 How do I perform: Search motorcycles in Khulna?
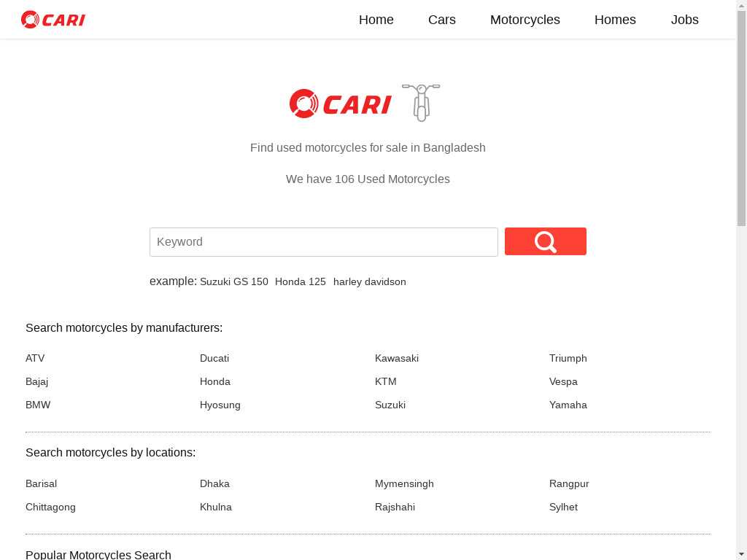216,507
